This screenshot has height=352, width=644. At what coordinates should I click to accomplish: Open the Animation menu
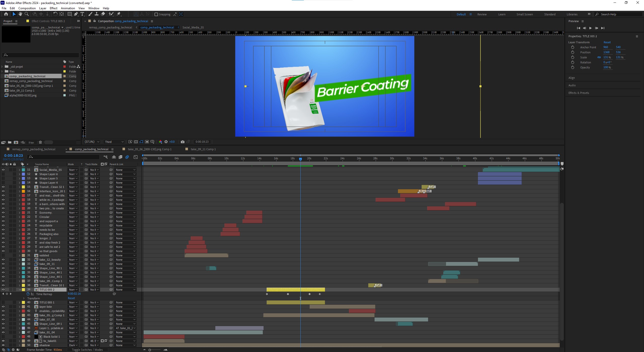[68, 8]
